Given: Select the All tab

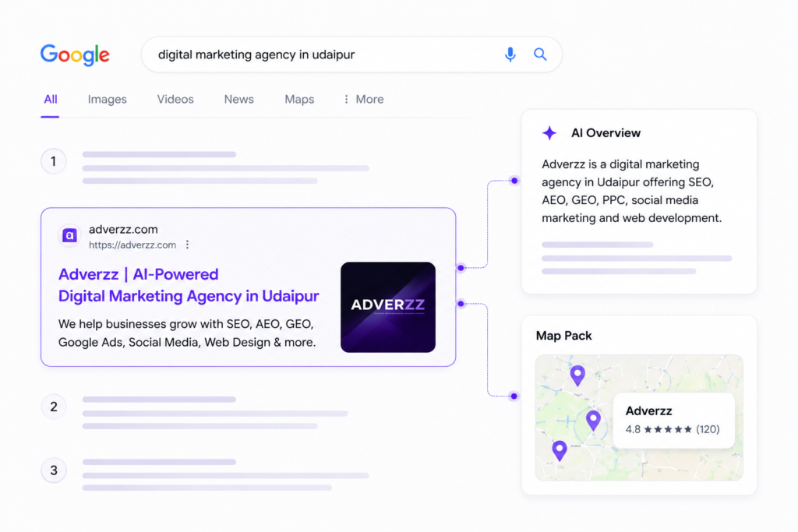Looking at the screenshot, I should [51, 99].
